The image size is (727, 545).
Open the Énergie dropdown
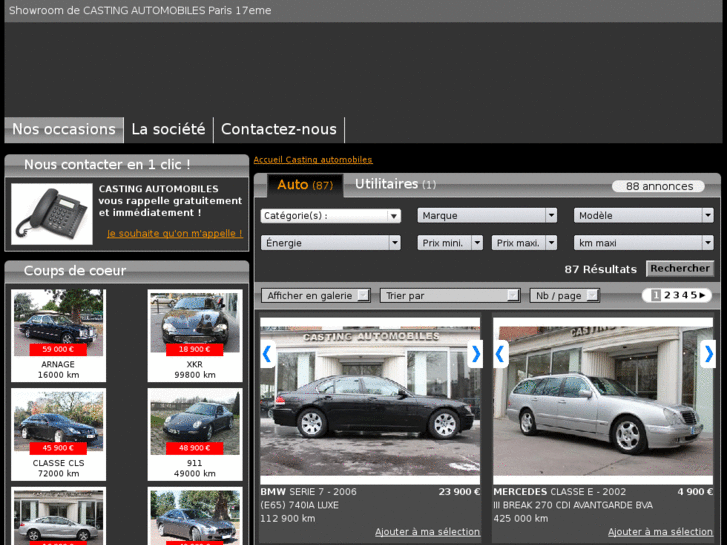point(331,243)
